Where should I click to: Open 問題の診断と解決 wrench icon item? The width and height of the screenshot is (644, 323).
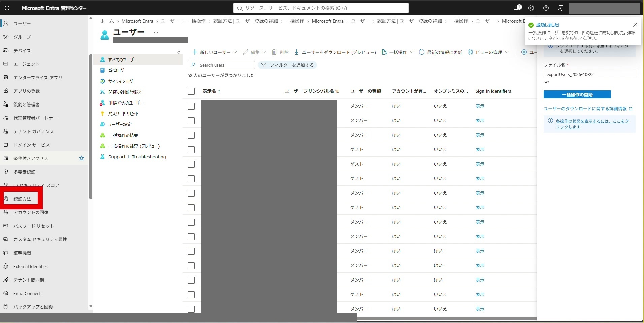(102, 92)
